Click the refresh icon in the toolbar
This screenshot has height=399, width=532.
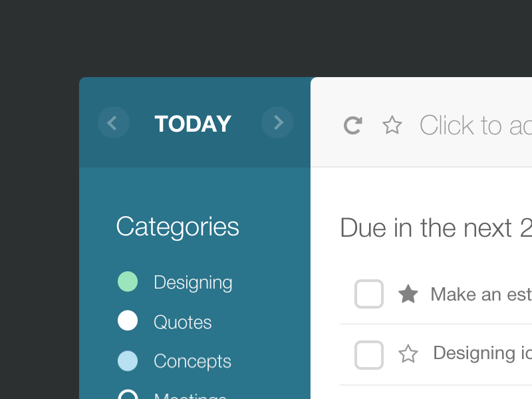(352, 125)
